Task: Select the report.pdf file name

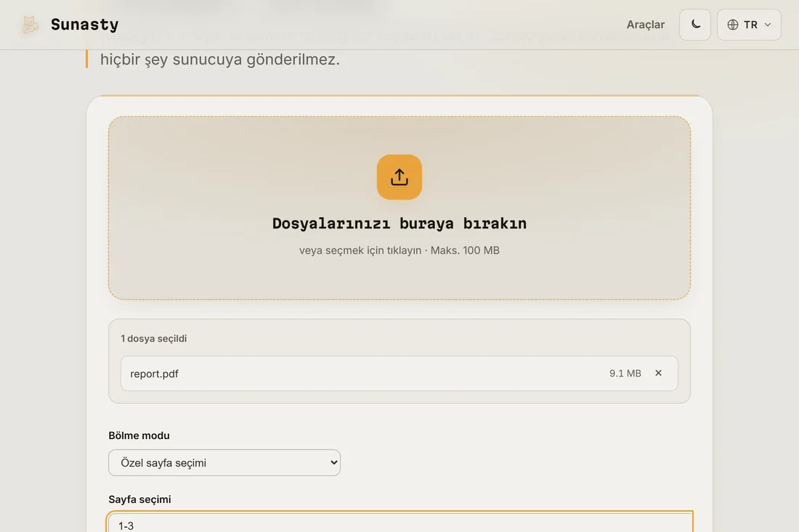Action: [x=155, y=374]
